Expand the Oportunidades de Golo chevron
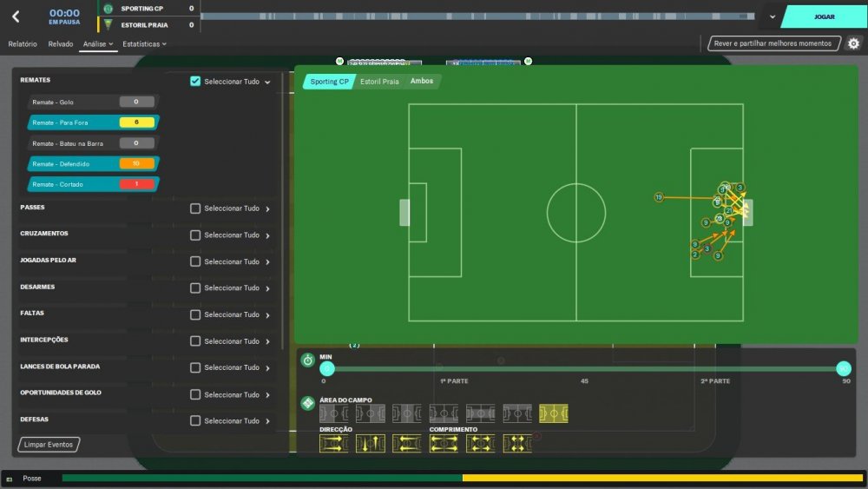Viewport: 868px width, 489px height. (268, 395)
